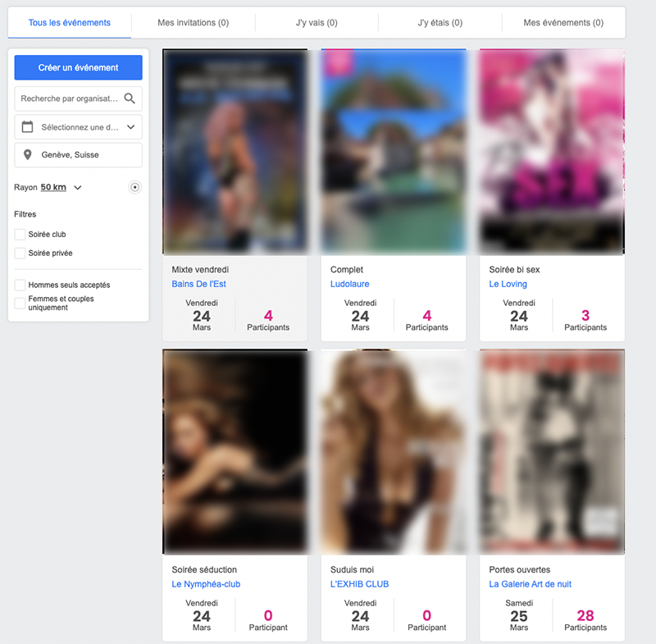Click the Complet event title
Viewport: 656px width, 644px height.
346,270
